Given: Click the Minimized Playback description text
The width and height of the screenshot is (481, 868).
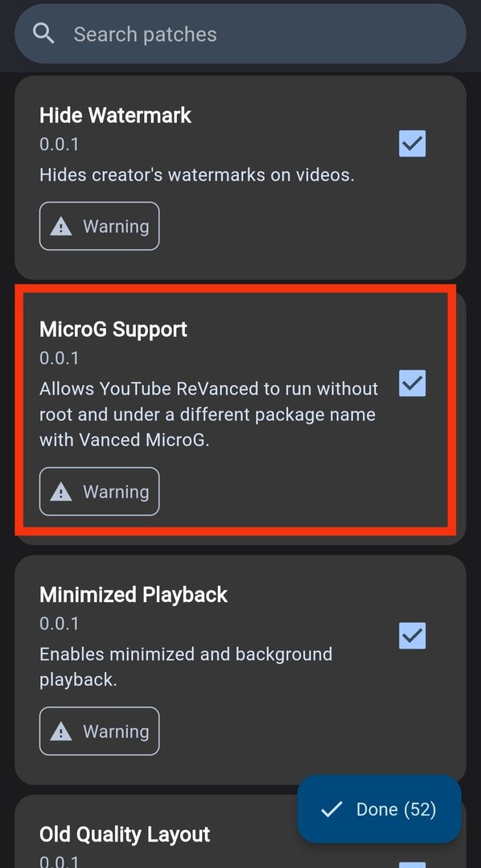Looking at the screenshot, I should (186, 667).
